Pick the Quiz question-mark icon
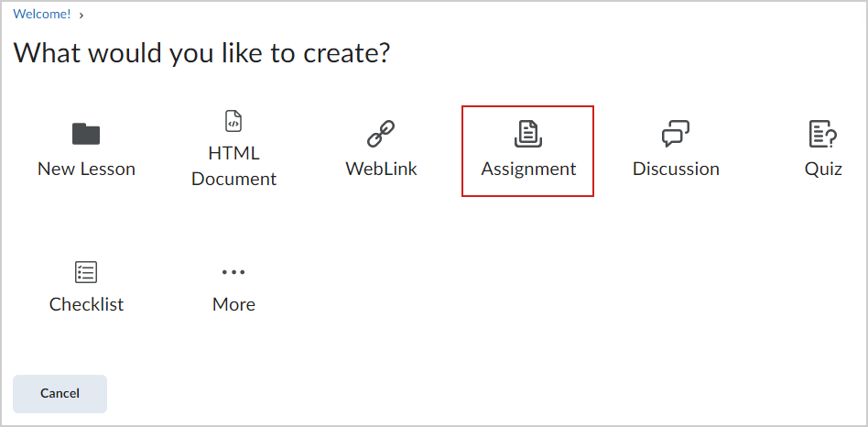This screenshot has height=427, width=868. coord(822,134)
